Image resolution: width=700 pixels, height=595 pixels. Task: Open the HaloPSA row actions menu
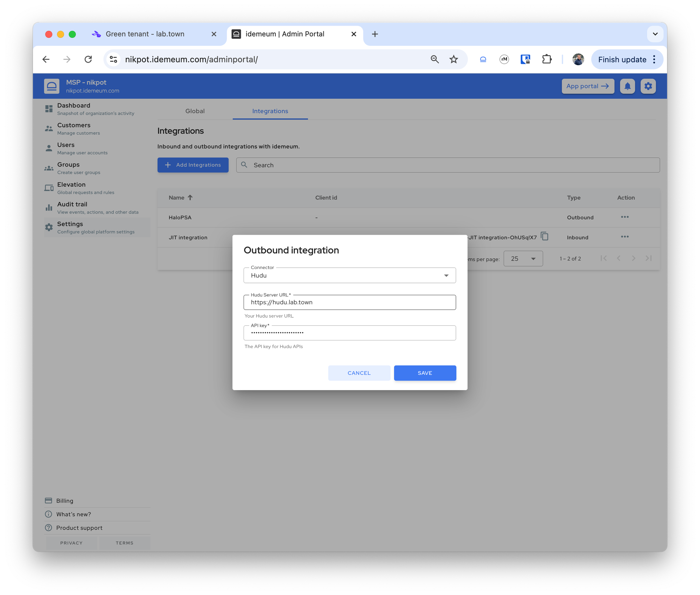click(x=625, y=217)
